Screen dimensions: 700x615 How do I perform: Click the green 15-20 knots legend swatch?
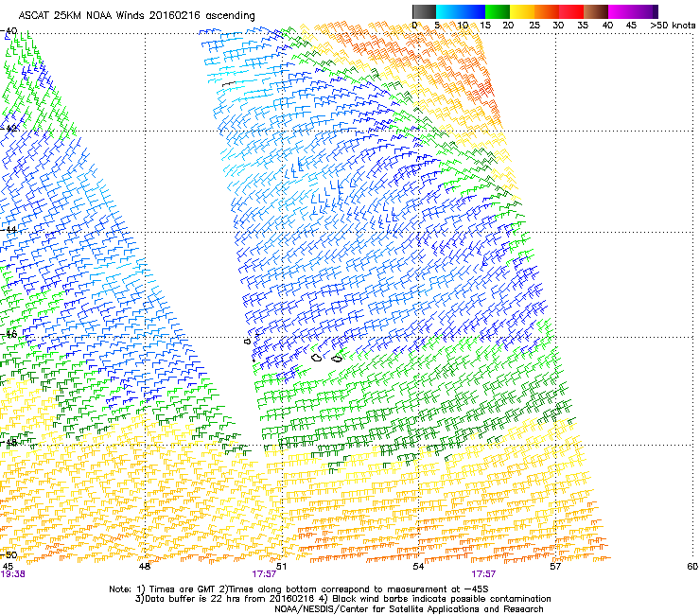coord(498,11)
